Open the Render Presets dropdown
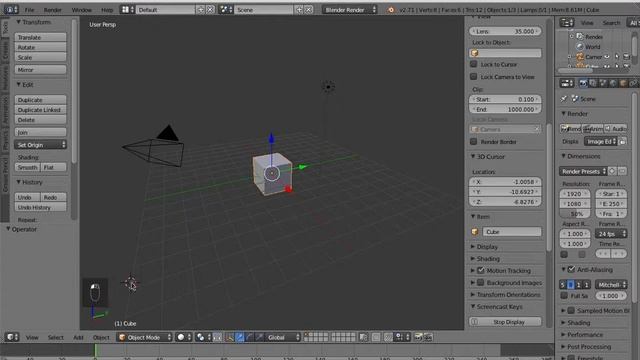This screenshot has width=640, height=360. (x=583, y=171)
